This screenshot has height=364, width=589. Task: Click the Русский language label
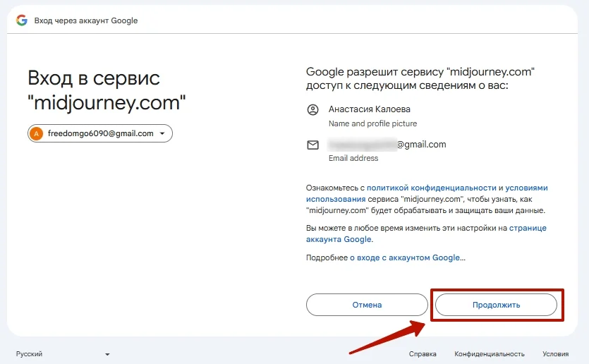point(30,354)
